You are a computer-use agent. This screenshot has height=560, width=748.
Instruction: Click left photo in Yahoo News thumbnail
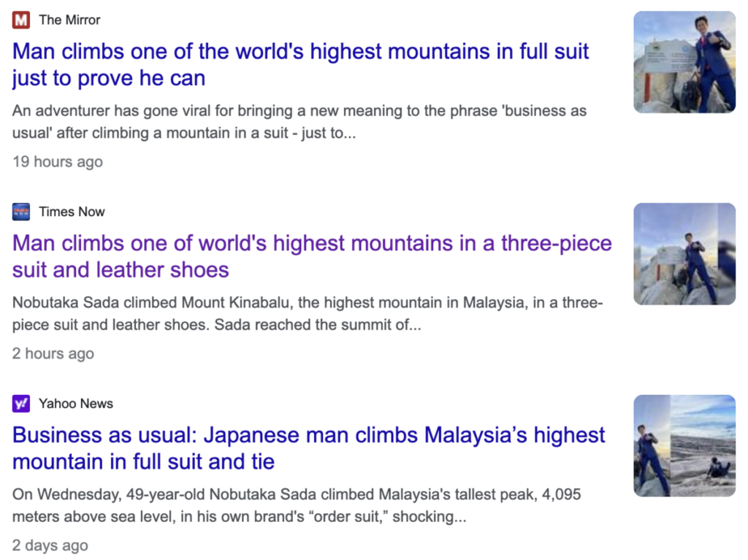click(651, 445)
